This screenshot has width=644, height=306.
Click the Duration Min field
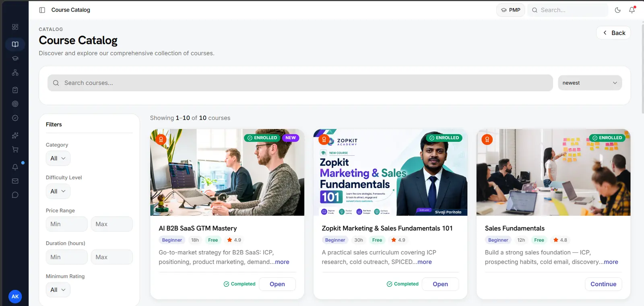pos(66,257)
